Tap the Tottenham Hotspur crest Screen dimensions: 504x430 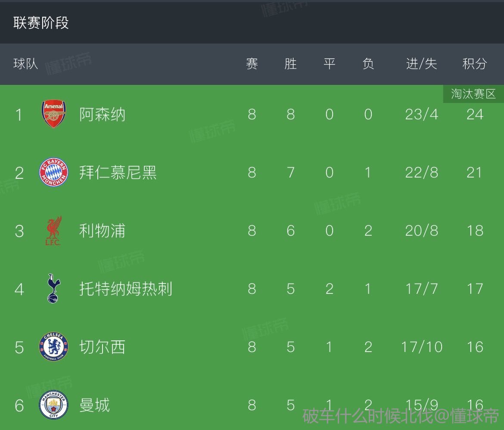53,289
